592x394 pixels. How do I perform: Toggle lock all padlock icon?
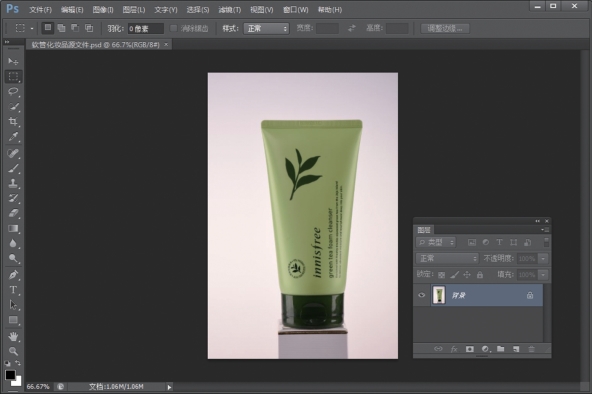480,275
